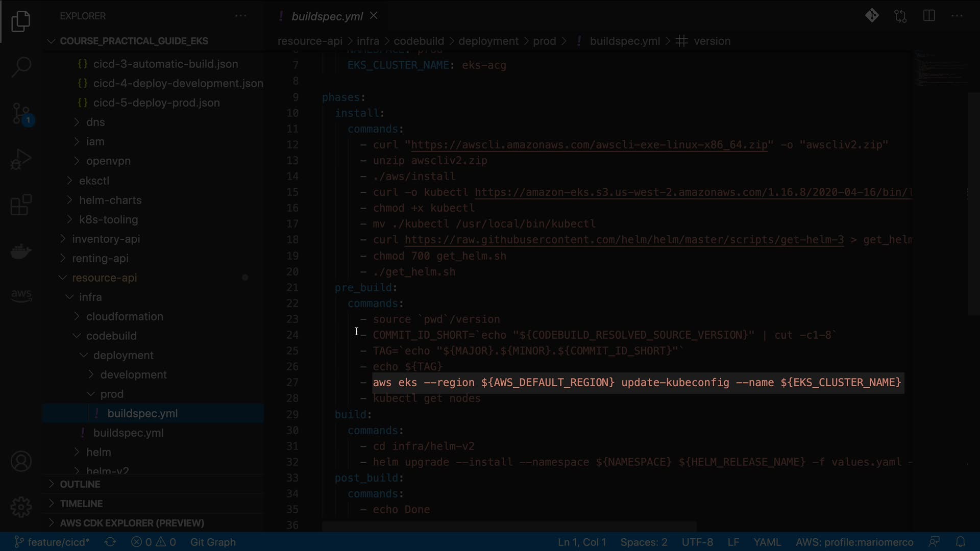Open the notifications bell in status bar

960,542
